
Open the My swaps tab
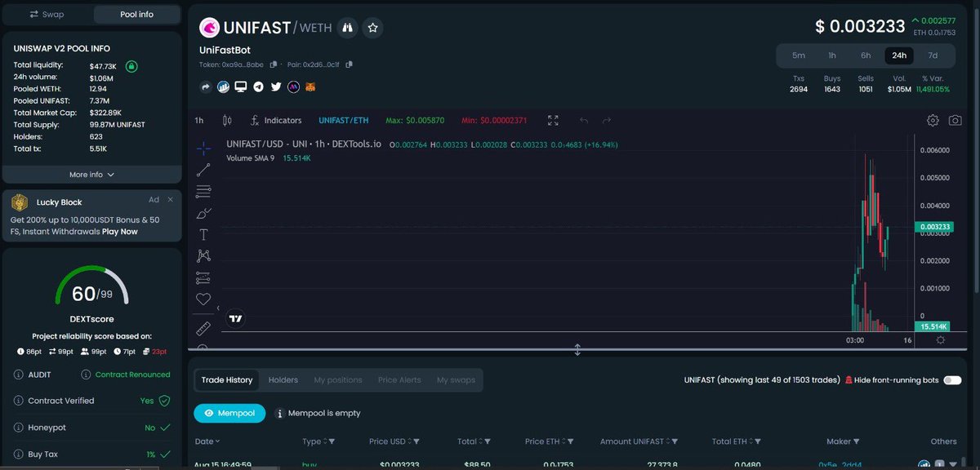456,380
